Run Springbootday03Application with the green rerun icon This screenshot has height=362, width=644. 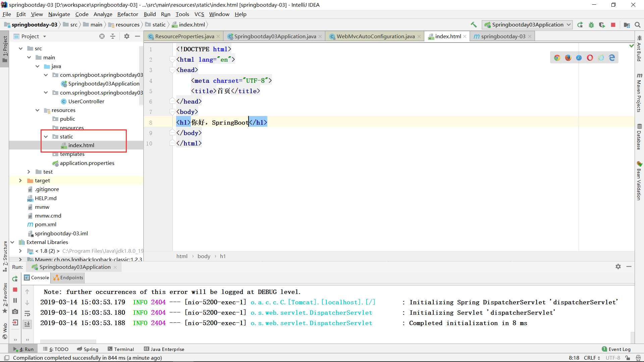580,24
